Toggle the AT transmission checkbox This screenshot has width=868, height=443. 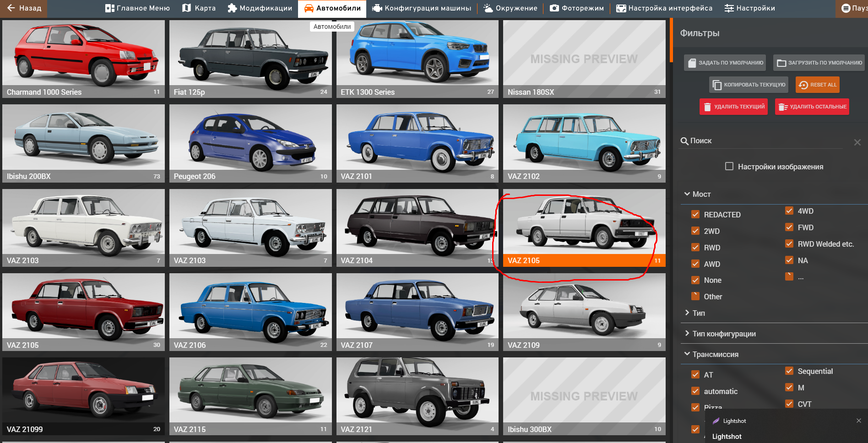point(695,375)
